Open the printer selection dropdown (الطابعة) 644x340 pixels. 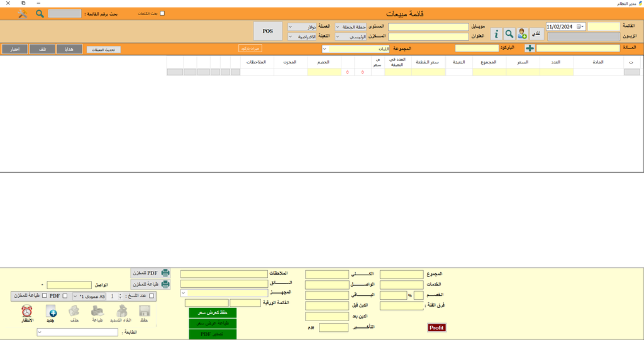[x=40, y=332]
